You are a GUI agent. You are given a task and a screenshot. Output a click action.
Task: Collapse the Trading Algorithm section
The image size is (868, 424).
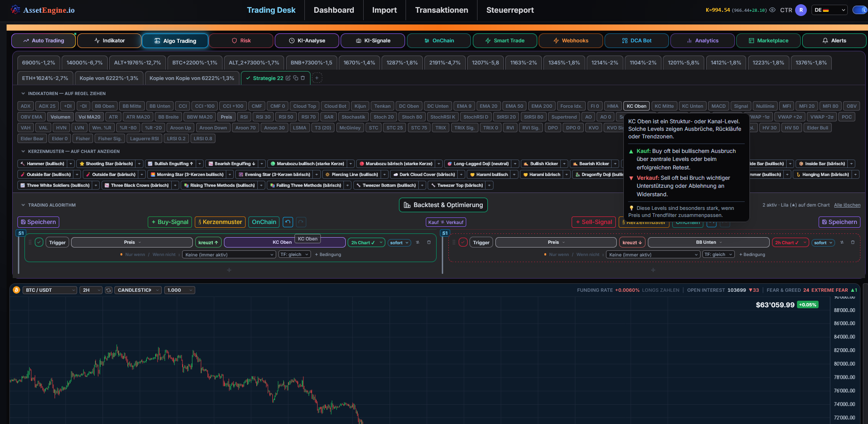click(x=23, y=205)
